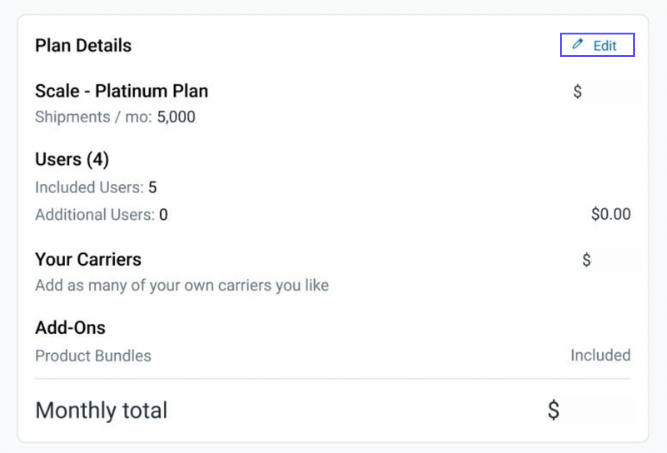The width and height of the screenshot is (667, 453).
Task: Select the Your Carriers heading
Action: [88, 260]
